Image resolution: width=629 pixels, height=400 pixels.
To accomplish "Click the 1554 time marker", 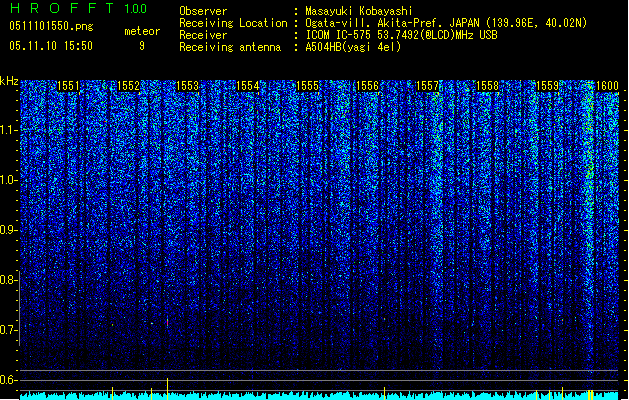I will (x=248, y=86).
